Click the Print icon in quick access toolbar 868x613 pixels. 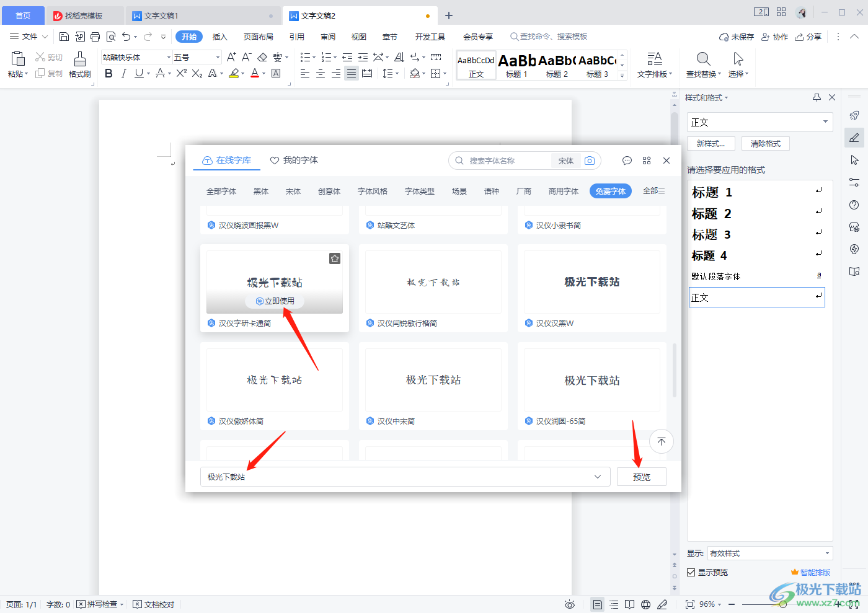coord(95,37)
